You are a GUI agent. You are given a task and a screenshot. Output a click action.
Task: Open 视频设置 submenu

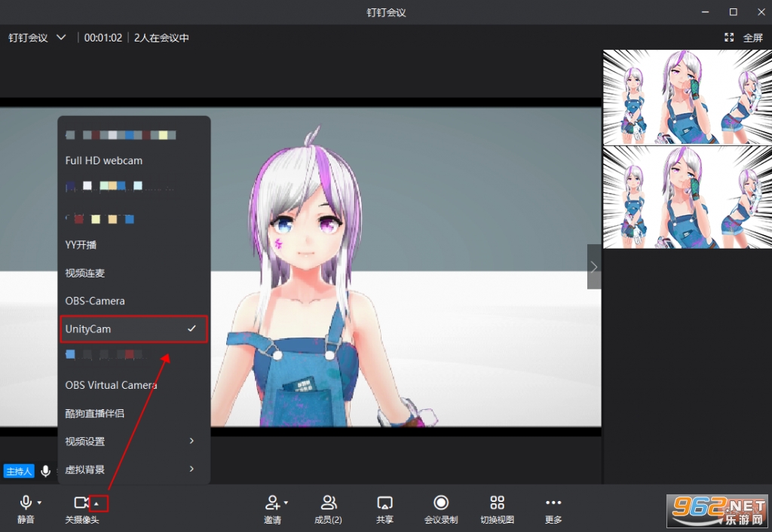point(134,441)
